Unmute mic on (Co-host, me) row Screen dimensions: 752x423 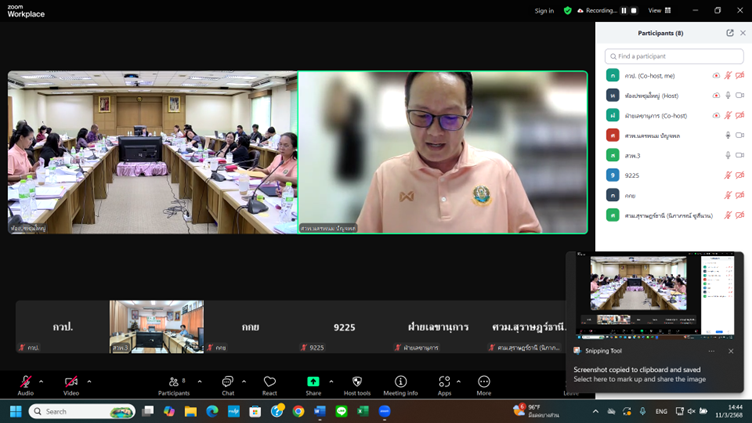728,75
